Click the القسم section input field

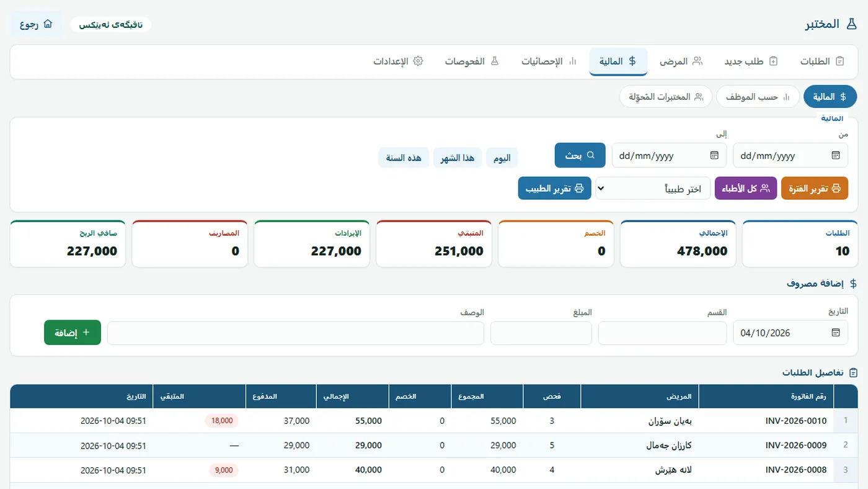(x=662, y=333)
